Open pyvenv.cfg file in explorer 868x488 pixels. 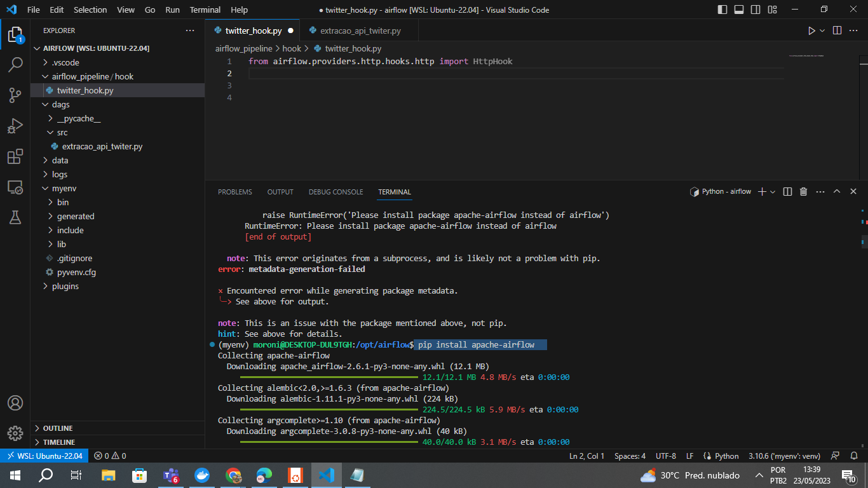point(118,272)
